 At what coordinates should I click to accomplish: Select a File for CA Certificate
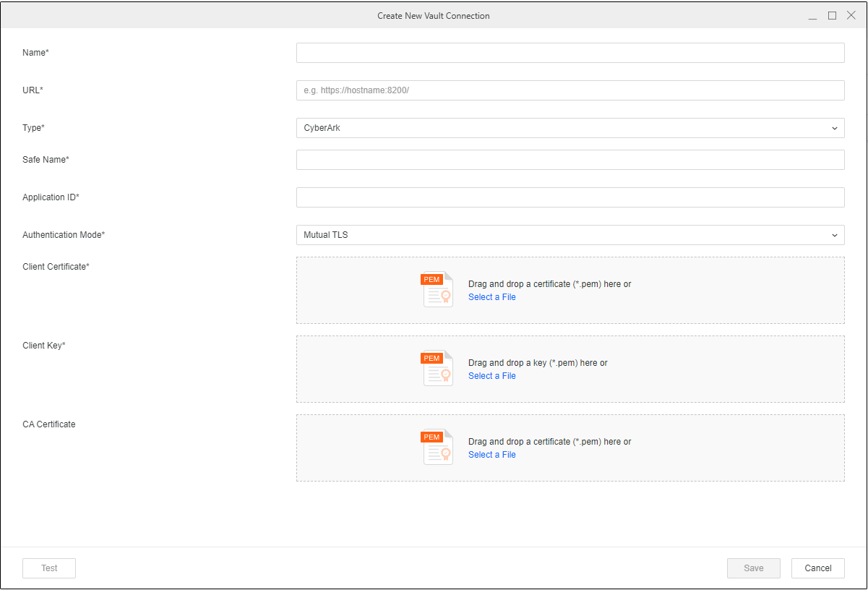[491, 455]
